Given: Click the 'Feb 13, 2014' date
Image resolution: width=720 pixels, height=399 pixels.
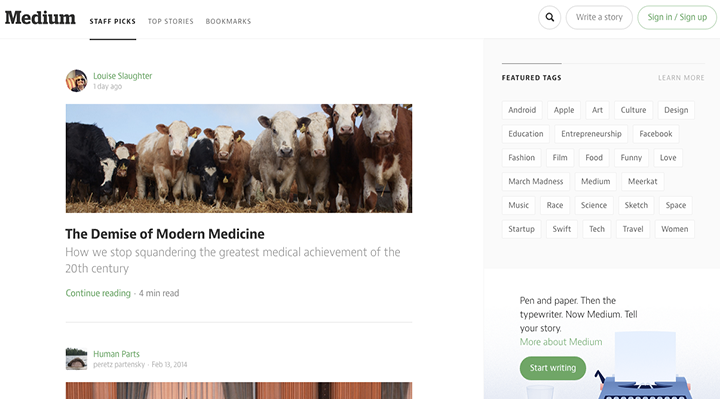Looking at the screenshot, I should coord(169,365).
